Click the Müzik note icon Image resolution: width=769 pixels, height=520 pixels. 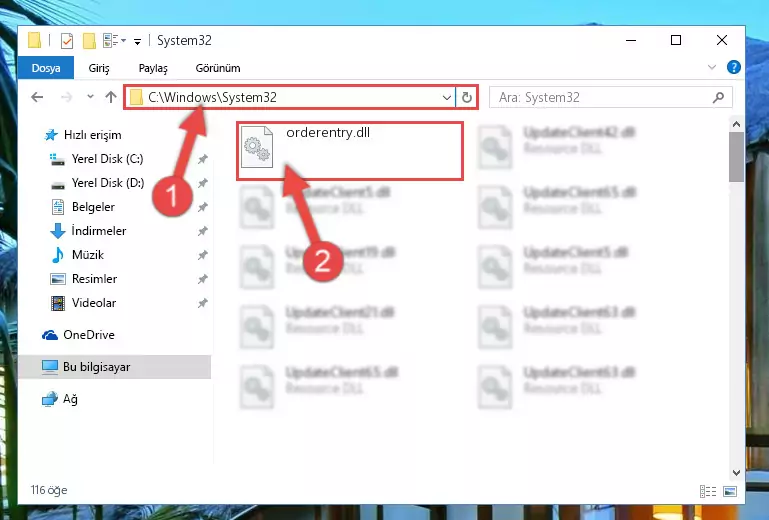pyautogui.click(x=58, y=255)
